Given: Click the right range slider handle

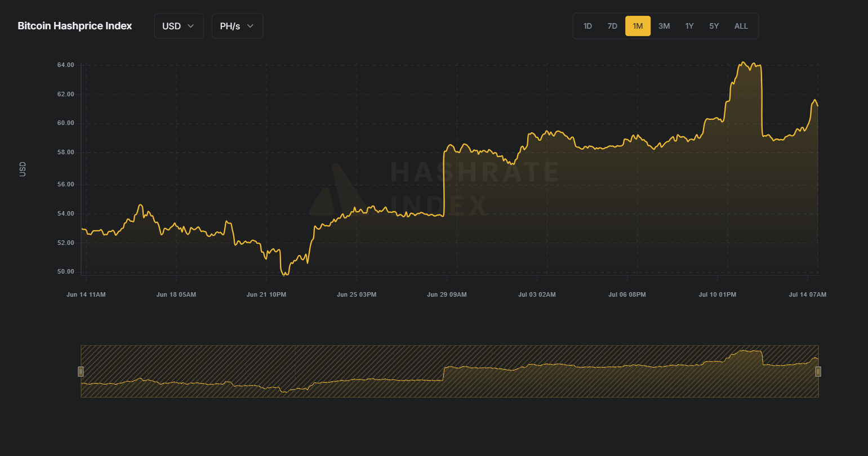Looking at the screenshot, I should pyautogui.click(x=818, y=372).
